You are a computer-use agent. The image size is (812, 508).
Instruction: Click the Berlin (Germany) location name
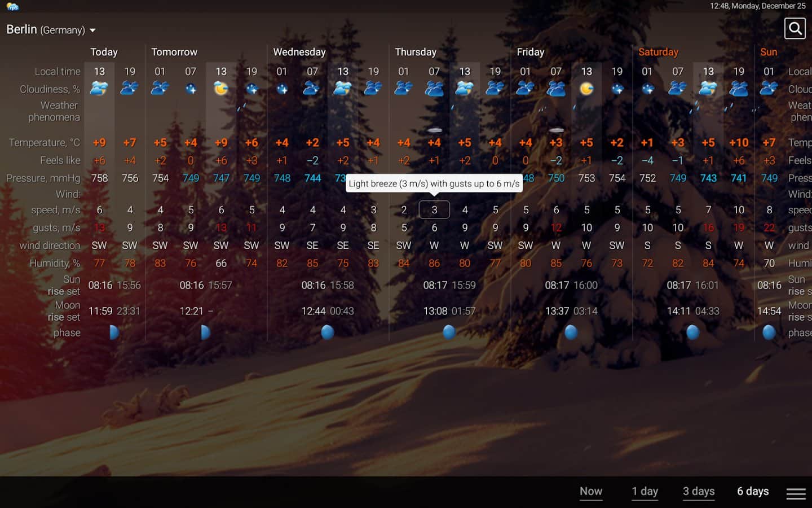point(45,29)
